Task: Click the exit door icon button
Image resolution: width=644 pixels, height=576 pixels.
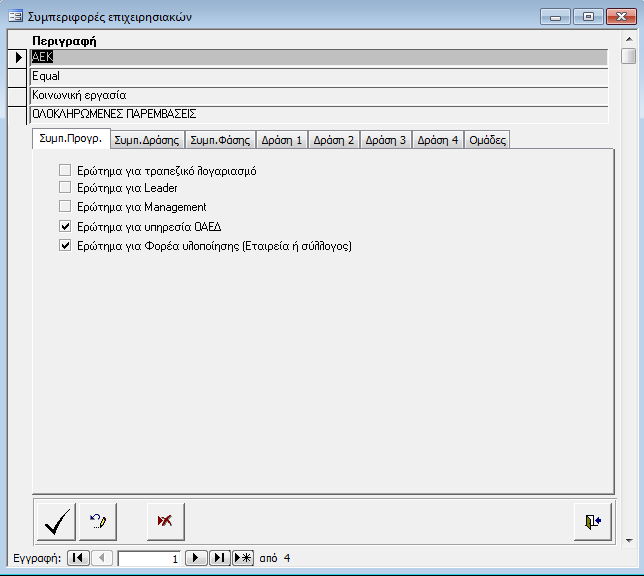Action: pos(593,520)
